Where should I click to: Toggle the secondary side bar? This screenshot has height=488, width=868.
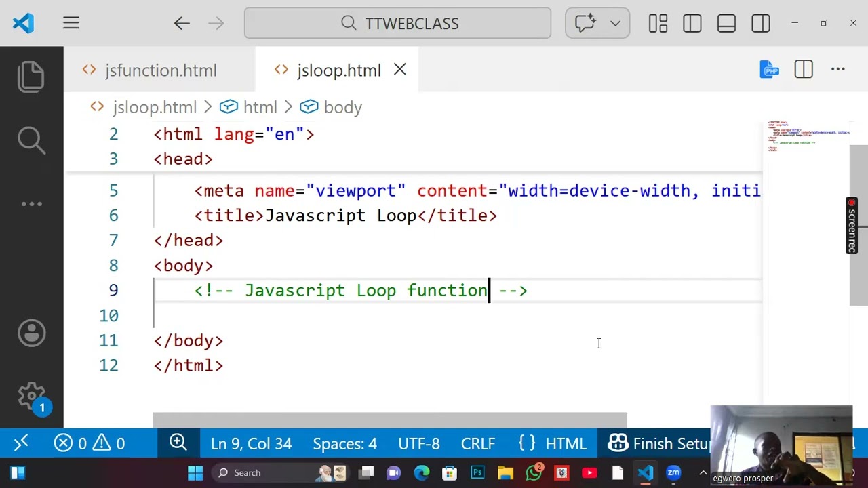[761, 24]
